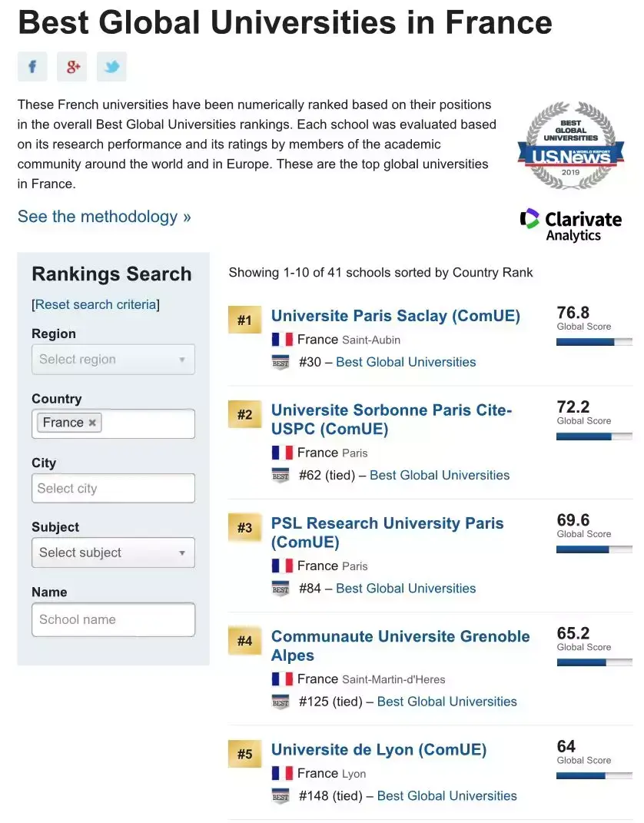Expand the Select subject dropdown

click(113, 553)
